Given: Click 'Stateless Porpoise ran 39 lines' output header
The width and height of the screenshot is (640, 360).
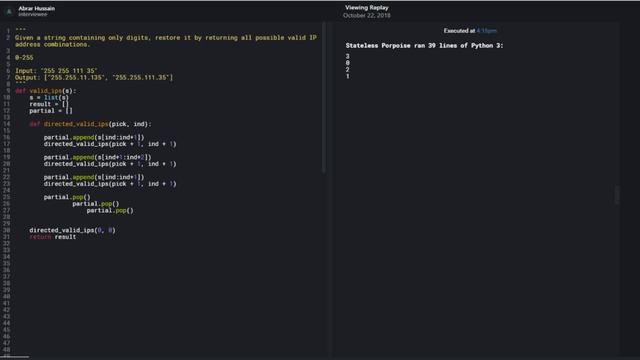Looking at the screenshot, I should click(x=424, y=46).
